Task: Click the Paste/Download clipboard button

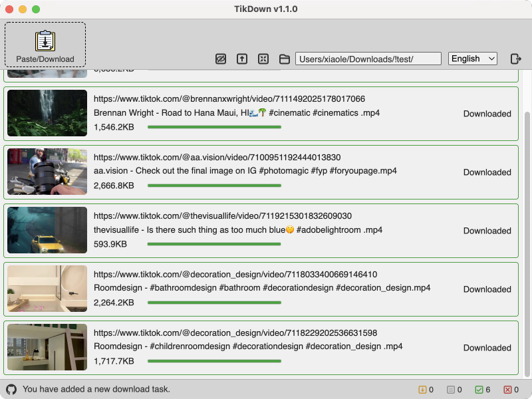Action: pyautogui.click(x=45, y=45)
